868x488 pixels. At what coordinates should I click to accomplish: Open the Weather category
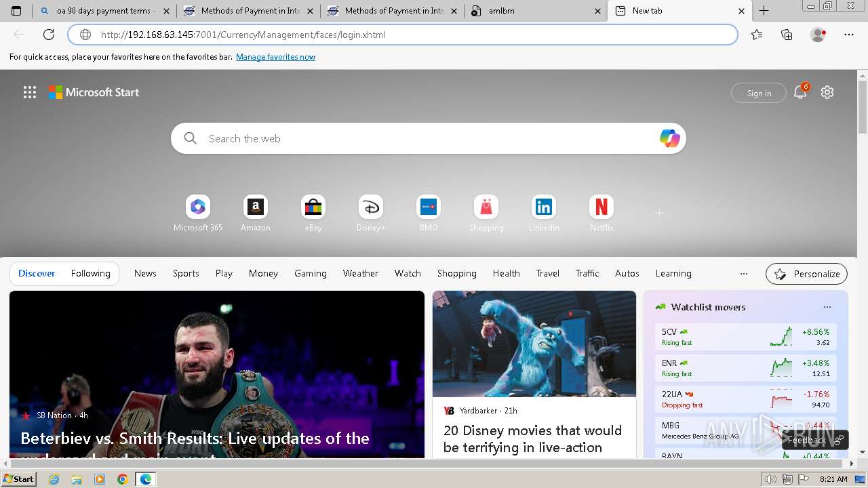click(x=360, y=274)
